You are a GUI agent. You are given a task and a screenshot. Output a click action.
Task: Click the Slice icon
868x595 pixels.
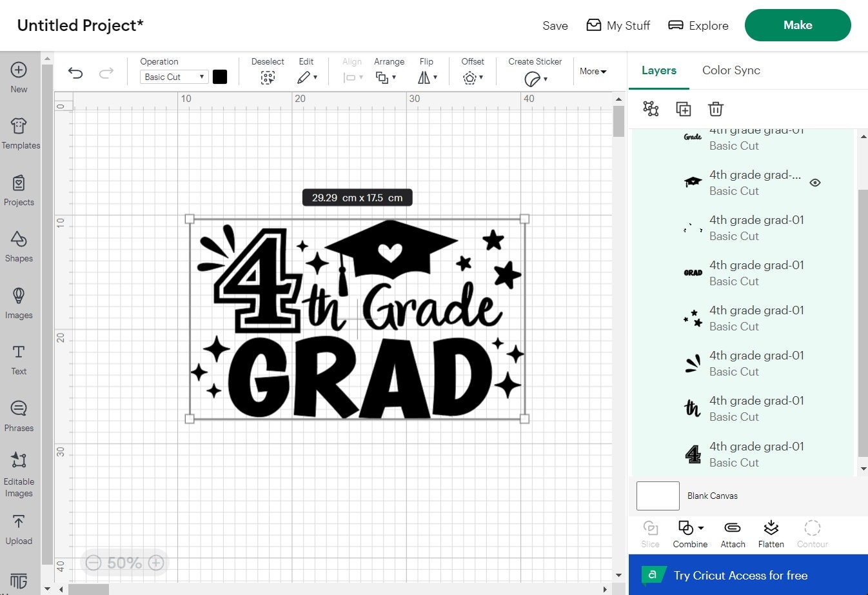click(650, 533)
